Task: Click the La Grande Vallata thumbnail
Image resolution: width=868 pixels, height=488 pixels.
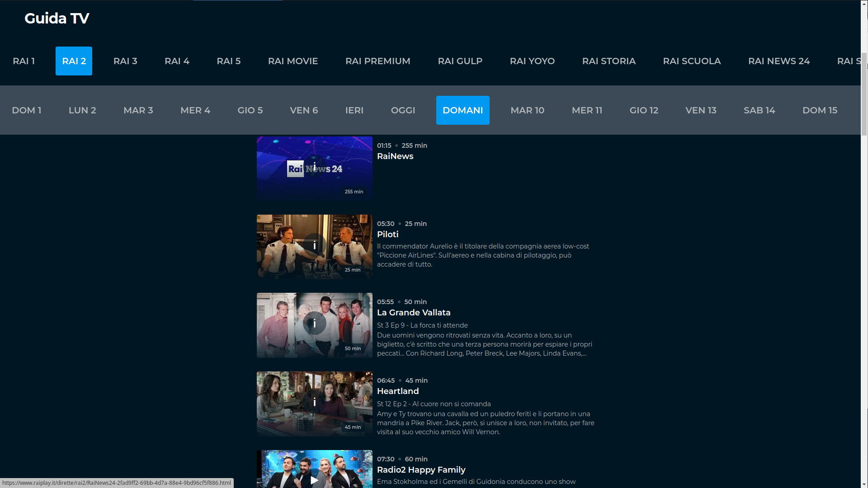Action: [x=315, y=325]
